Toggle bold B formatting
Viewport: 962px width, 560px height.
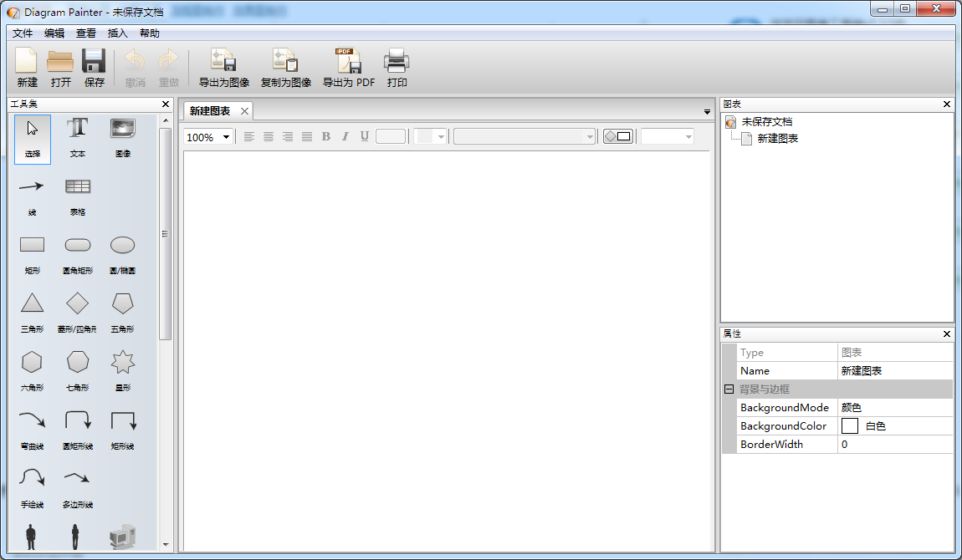325,136
